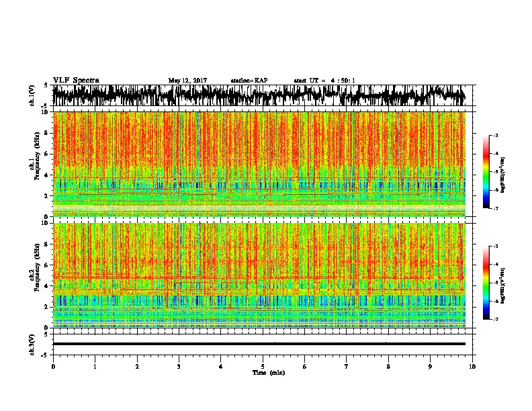
Task: Click the "ch.1(V)" waveform axis label
Action: click(32, 95)
